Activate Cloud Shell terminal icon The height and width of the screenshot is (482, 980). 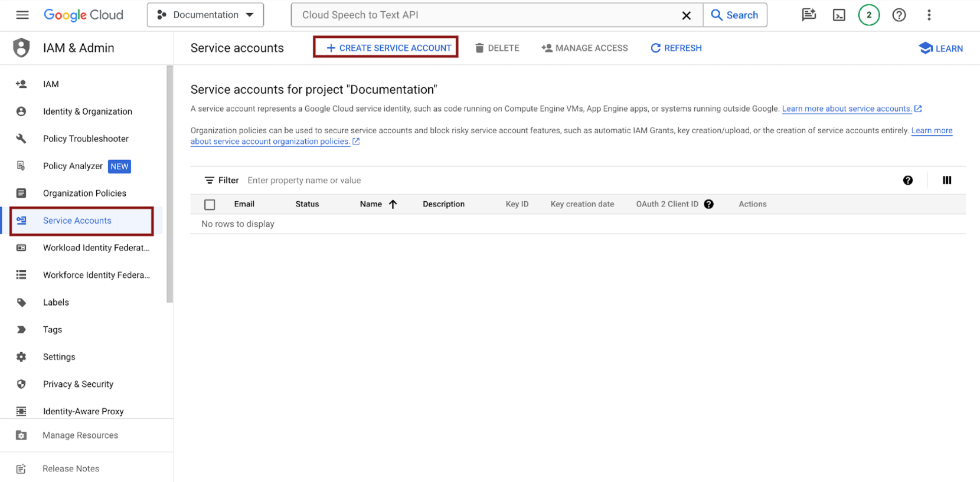point(839,15)
